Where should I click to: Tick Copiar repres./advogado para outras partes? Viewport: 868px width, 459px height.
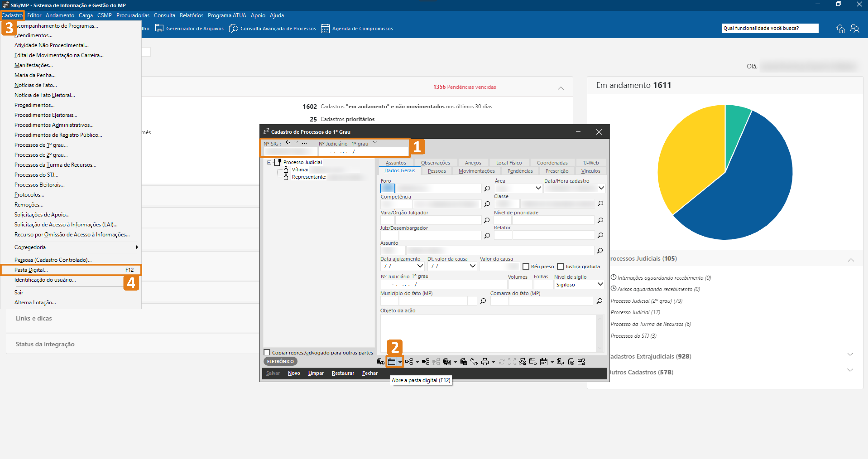click(267, 352)
